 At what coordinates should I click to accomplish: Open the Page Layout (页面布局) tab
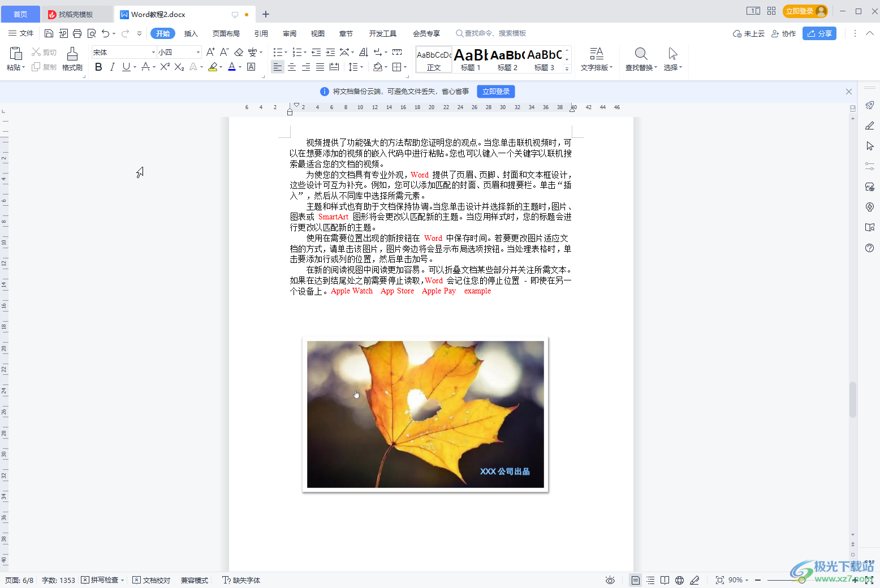click(226, 33)
